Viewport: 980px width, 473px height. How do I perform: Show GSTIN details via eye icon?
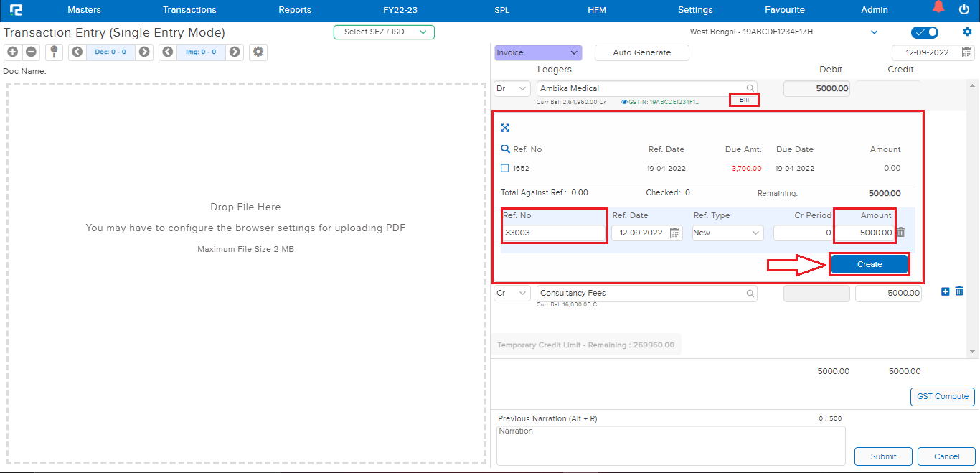point(624,102)
